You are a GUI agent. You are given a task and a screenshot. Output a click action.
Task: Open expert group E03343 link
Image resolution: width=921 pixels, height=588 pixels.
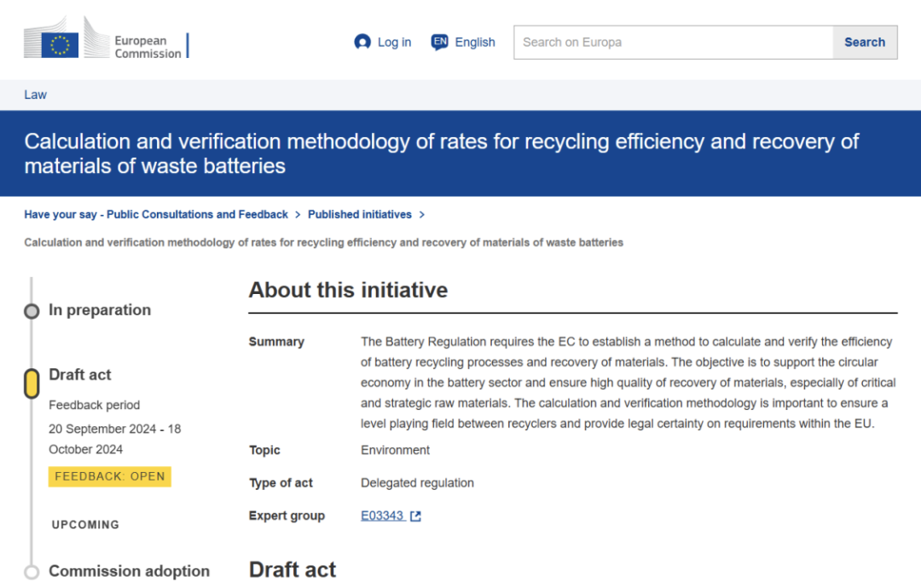point(382,516)
